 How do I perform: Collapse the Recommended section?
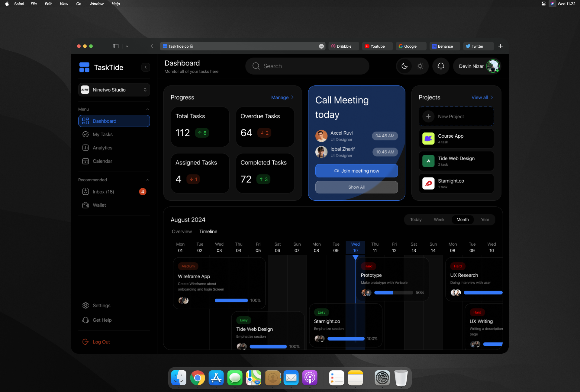click(147, 180)
